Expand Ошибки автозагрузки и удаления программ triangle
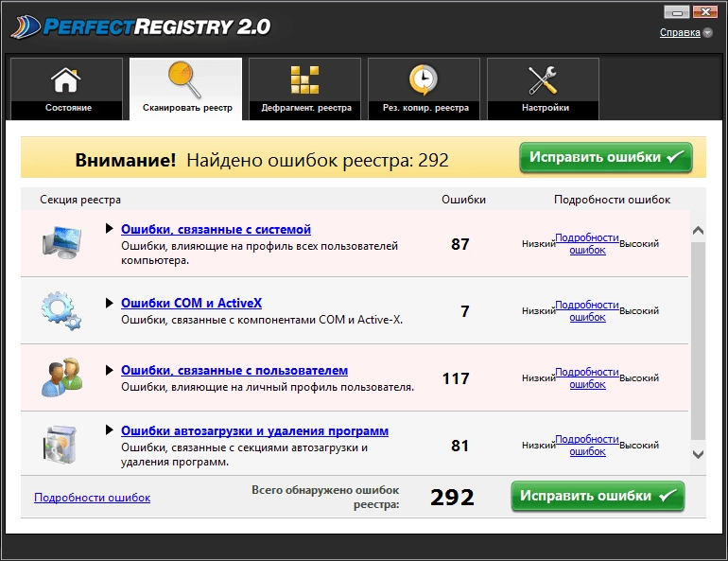This screenshot has width=728, height=561. coord(109,430)
